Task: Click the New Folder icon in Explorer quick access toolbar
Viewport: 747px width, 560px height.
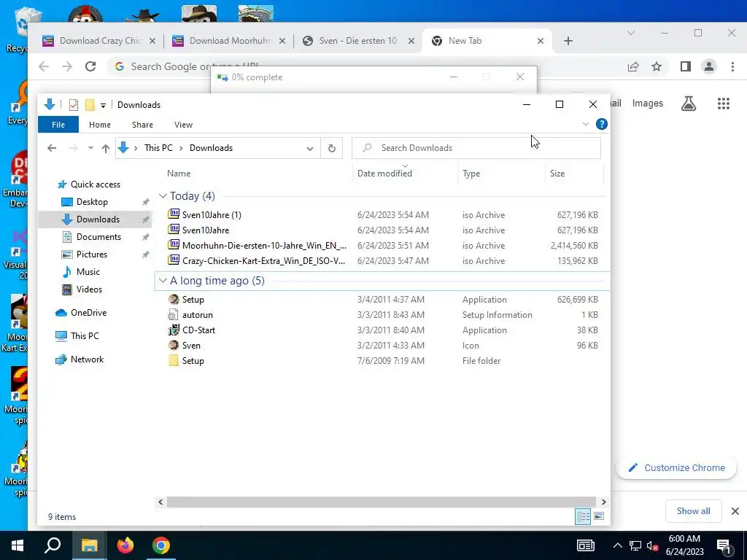Action: point(90,105)
